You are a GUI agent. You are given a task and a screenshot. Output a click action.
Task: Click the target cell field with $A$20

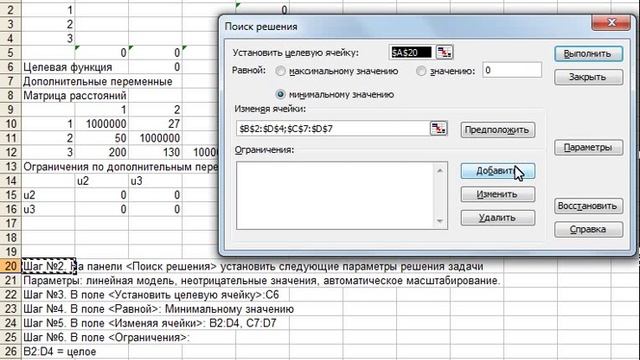pos(411,53)
